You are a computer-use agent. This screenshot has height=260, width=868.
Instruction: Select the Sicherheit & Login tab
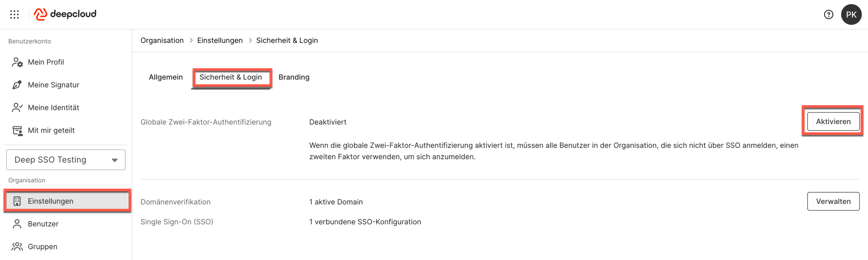point(231,77)
